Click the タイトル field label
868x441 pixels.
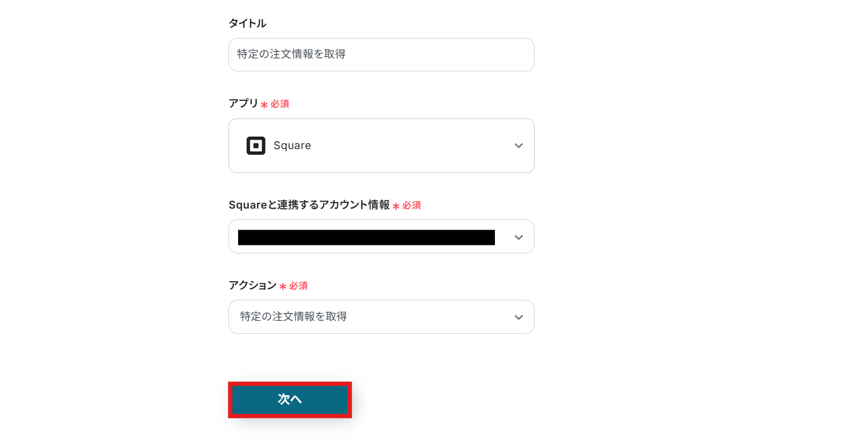tap(247, 23)
